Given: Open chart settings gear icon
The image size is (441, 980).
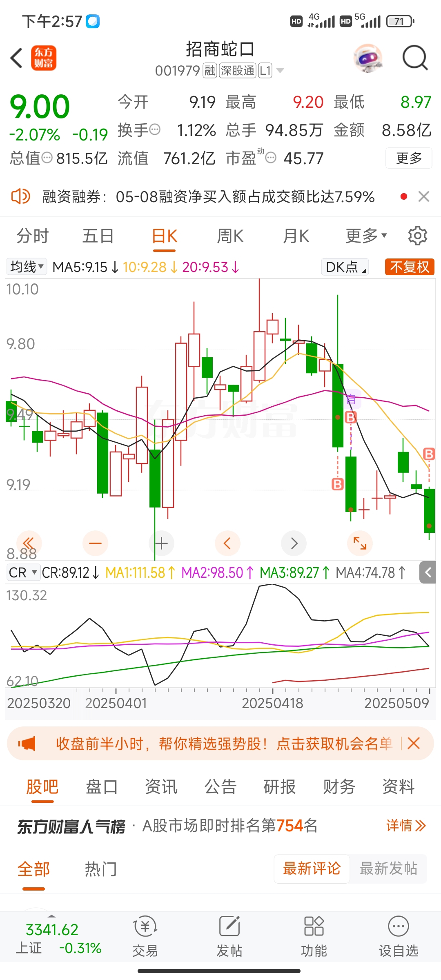Looking at the screenshot, I should point(418,236).
